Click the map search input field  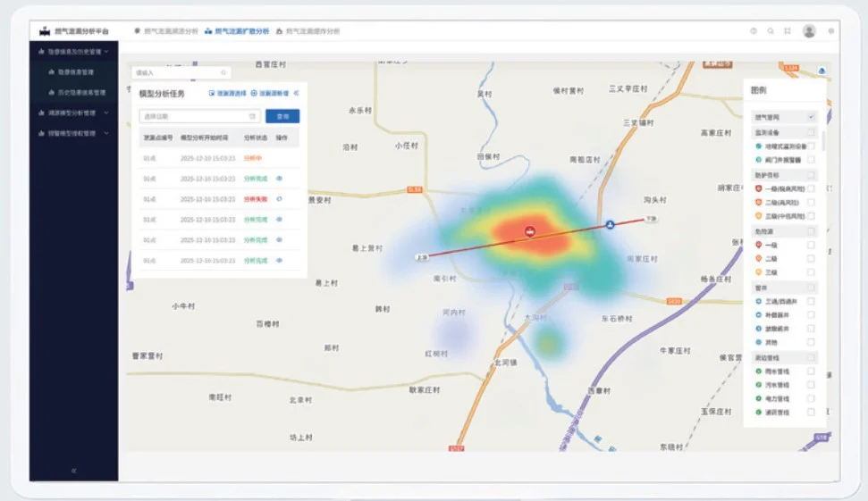(181, 72)
